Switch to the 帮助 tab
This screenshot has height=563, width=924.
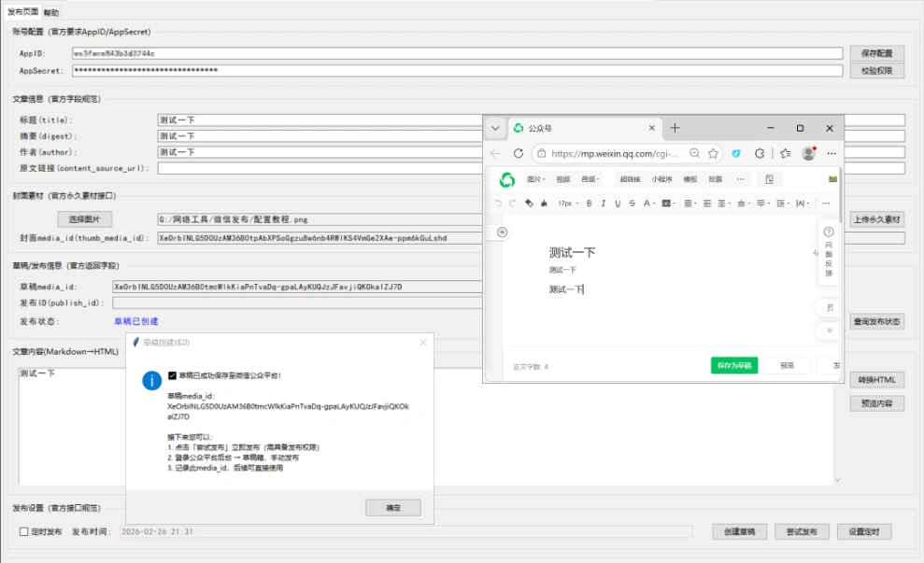tap(50, 13)
